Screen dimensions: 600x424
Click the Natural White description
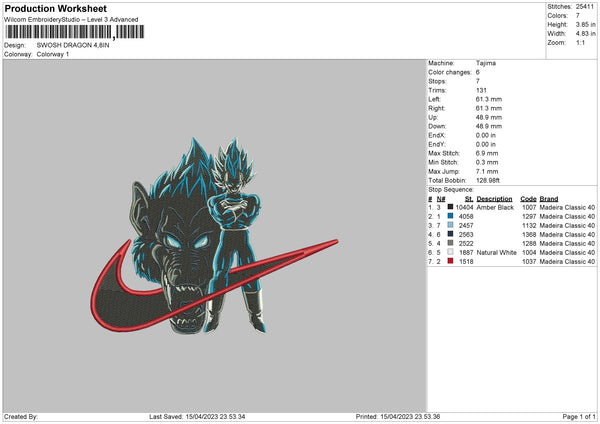(x=496, y=253)
